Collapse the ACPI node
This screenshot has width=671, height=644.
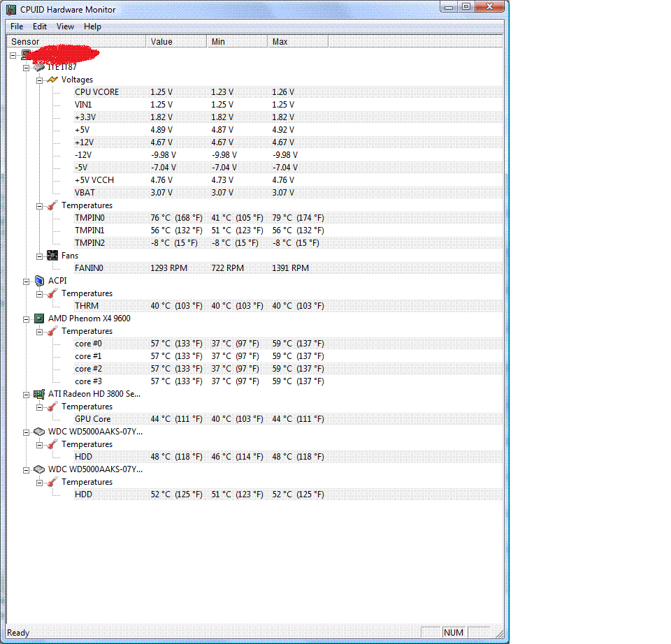tap(26, 281)
